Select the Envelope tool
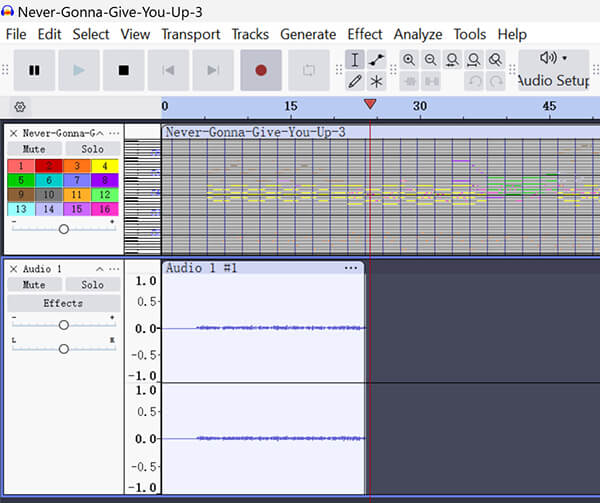The image size is (600, 503). tap(377, 60)
